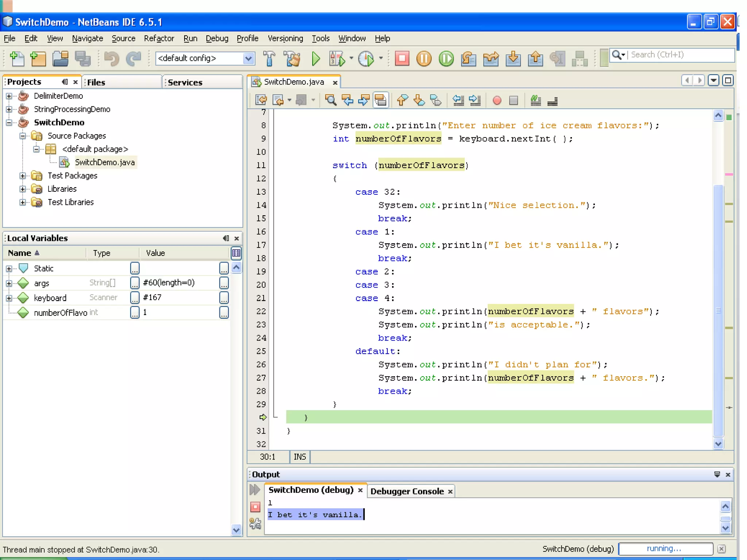Open the Refactor menu
747x560 pixels.
[x=159, y=38]
